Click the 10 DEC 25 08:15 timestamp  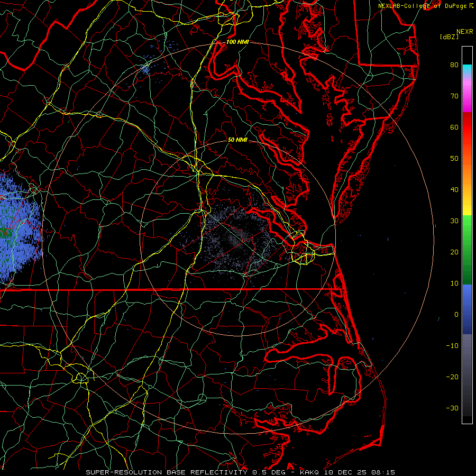click(360, 472)
